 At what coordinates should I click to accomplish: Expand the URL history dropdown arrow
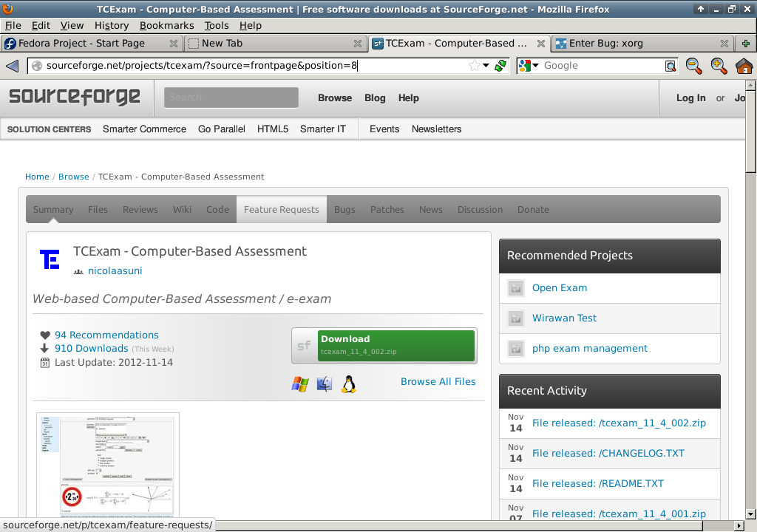486,66
